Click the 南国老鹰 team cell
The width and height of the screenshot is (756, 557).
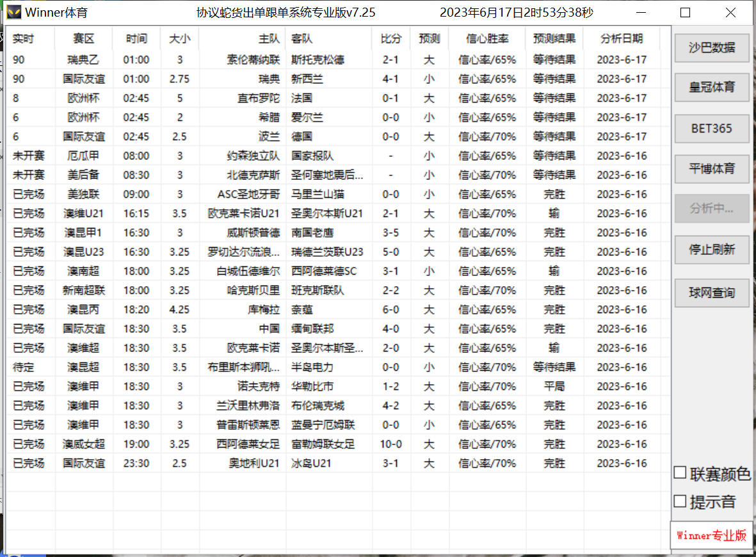[x=312, y=233]
